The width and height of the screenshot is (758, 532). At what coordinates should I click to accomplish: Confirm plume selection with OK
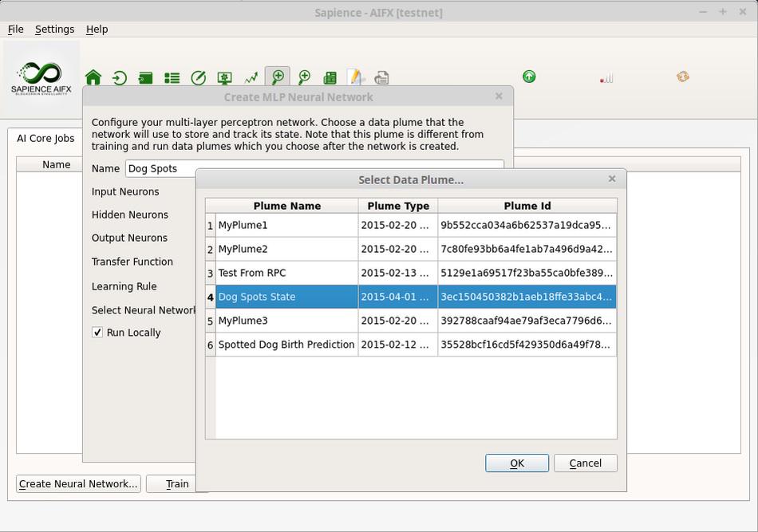517,463
